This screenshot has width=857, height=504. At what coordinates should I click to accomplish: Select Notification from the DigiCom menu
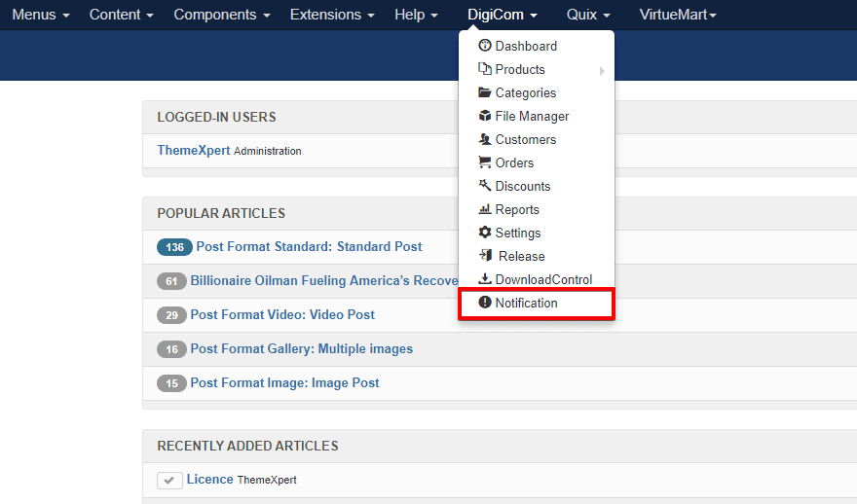tap(526, 303)
